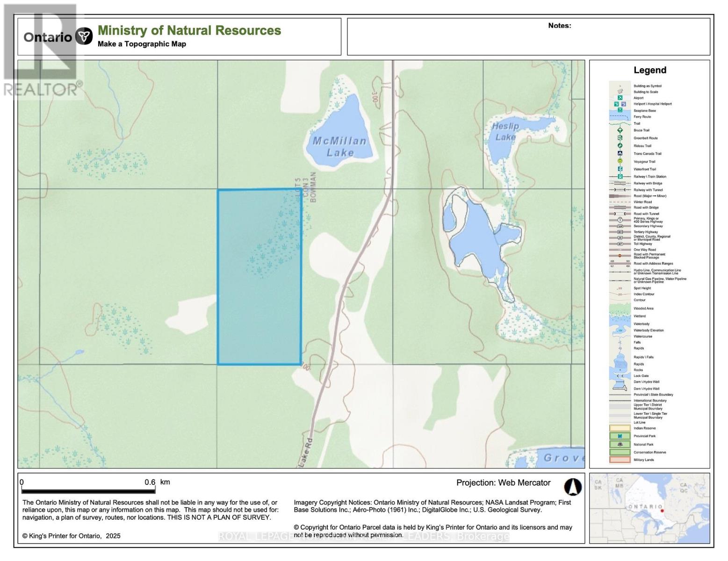Screen dimensions: 728x561
Task: Click the National Park legend symbol
Action: [620, 445]
